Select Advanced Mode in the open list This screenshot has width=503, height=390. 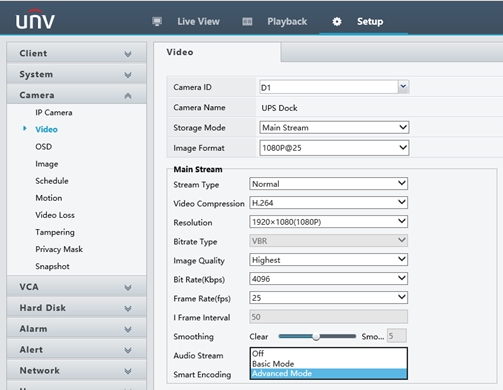click(x=328, y=374)
